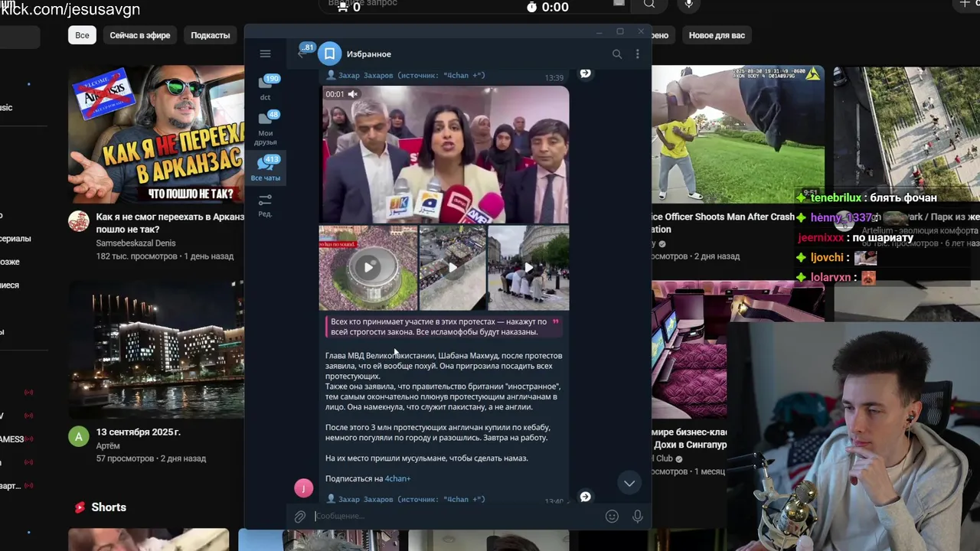Screen dimensions: 980x551
Task: Minimize the Telegram window
Action: pos(599,31)
